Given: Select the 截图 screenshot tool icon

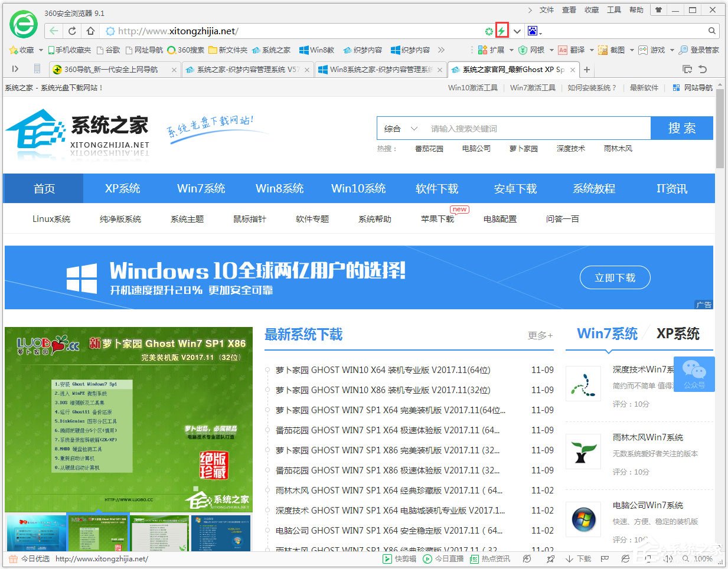Looking at the screenshot, I should (603, 50).
